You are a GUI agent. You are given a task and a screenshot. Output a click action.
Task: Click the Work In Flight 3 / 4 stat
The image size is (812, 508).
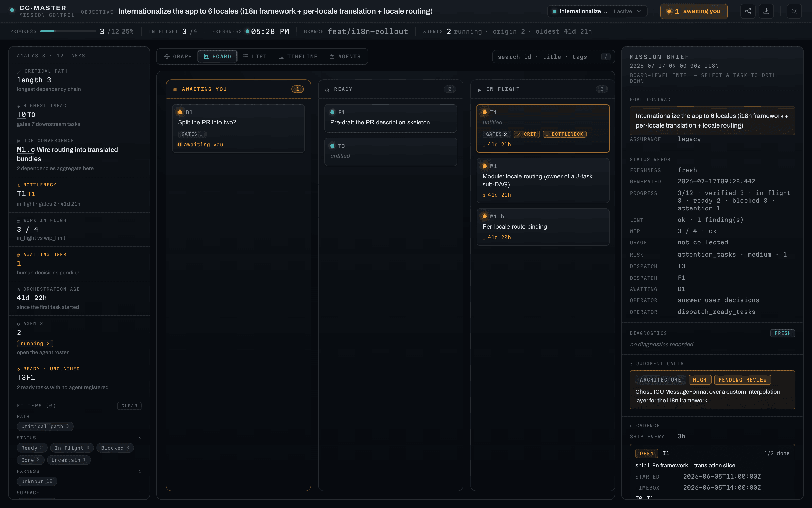[x=27, y=229]
